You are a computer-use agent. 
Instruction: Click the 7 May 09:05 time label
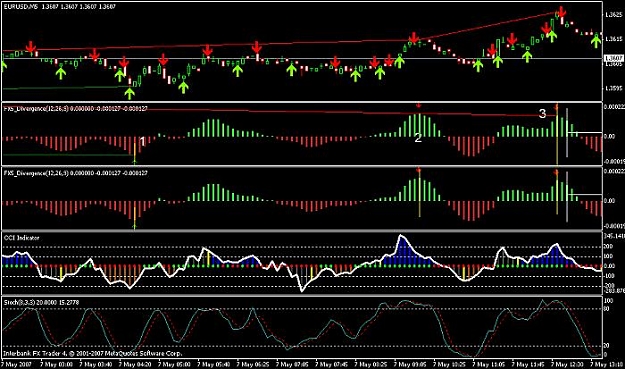[x=410, y=364]
